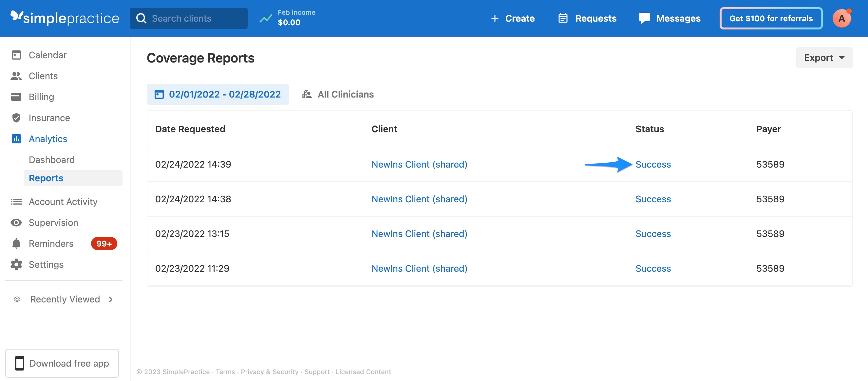Open Billing via its card icon
The height and width of the screenshot is (381, 868).
(16, 97)
